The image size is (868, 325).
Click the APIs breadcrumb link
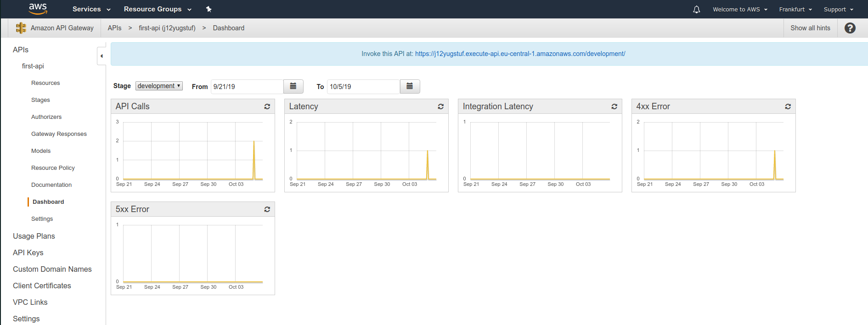point(114,28)
